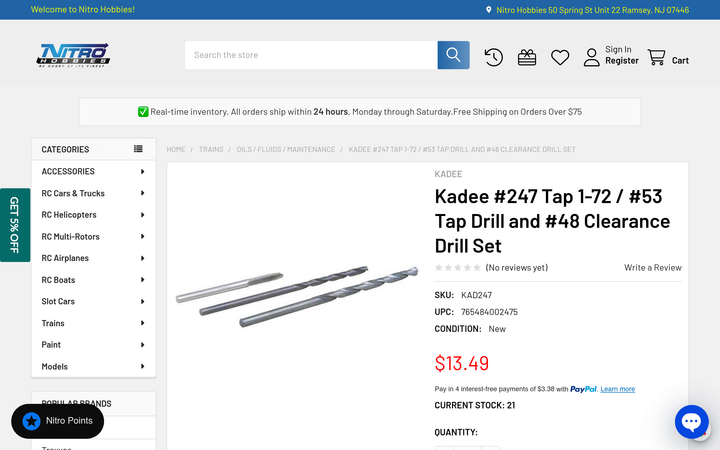The width and height of the screenshot is (720, 450).
Task: Open the Models category
Action: 54,366
